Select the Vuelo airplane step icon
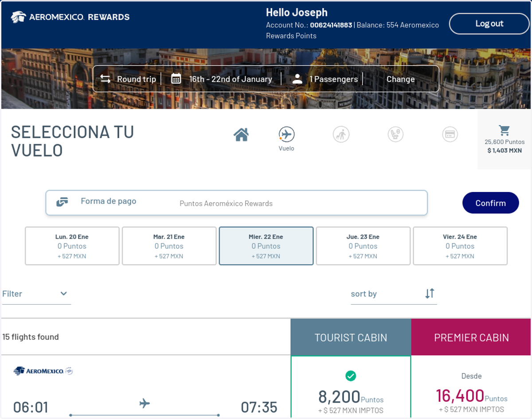Image resolution: width=532 pixels, height=419 pixels. click(x=287, y=134)
